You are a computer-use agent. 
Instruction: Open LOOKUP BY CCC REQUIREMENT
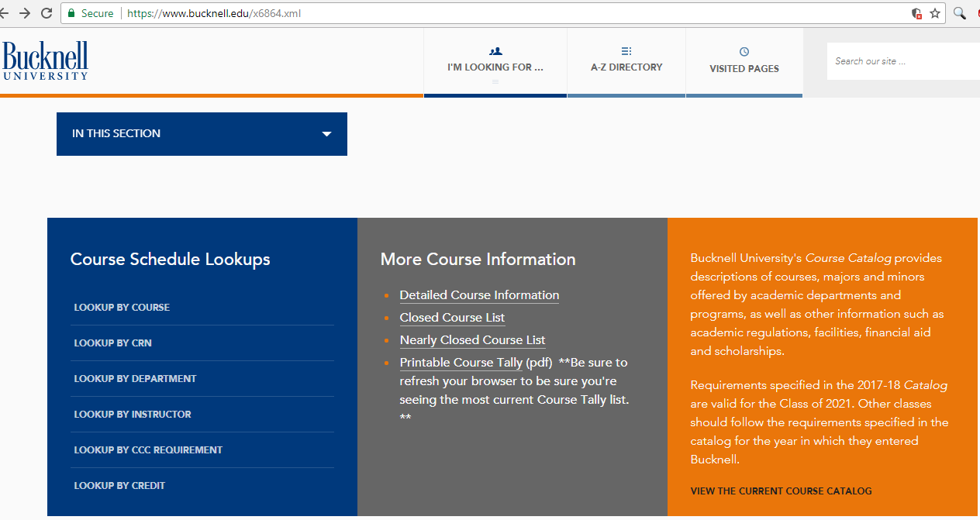(x=148, y=450)
